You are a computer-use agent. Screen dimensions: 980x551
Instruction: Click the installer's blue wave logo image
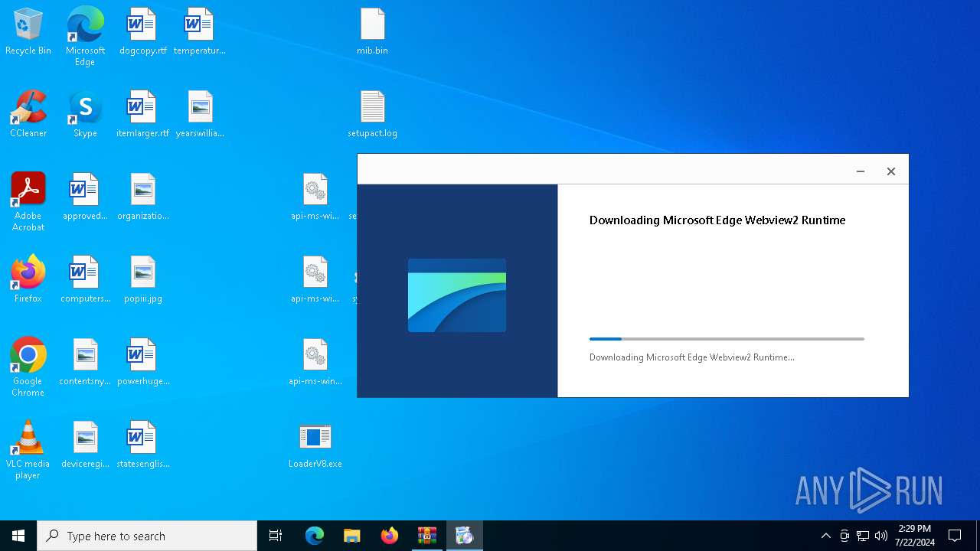[457, 295]
